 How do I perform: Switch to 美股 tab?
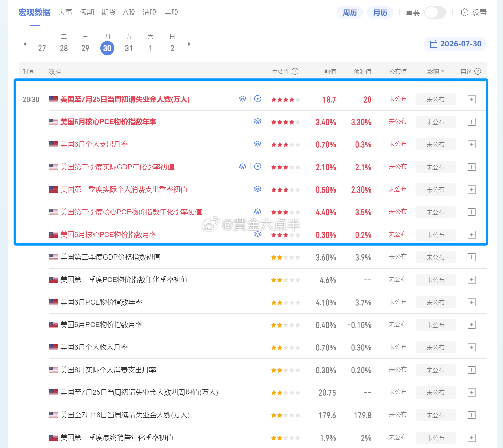tap(171, 12)
